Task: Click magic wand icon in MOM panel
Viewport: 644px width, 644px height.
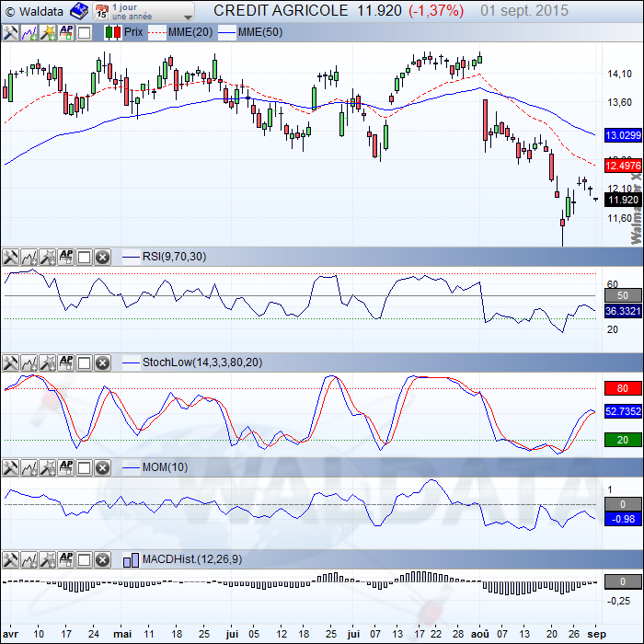Action: click(47, 467)
